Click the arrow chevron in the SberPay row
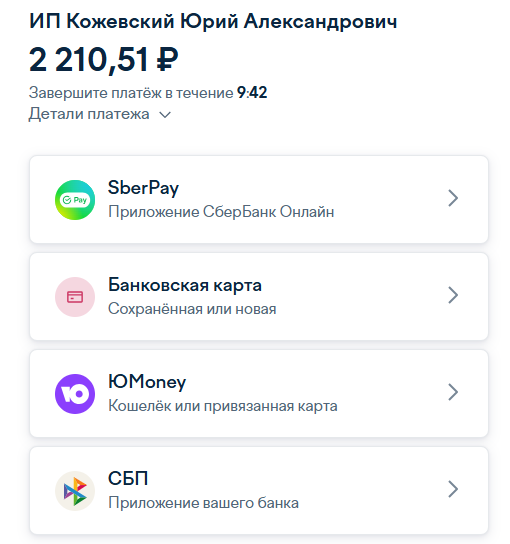Image resolution: width=510 pixels, height=544 pixels. [453, 198]
